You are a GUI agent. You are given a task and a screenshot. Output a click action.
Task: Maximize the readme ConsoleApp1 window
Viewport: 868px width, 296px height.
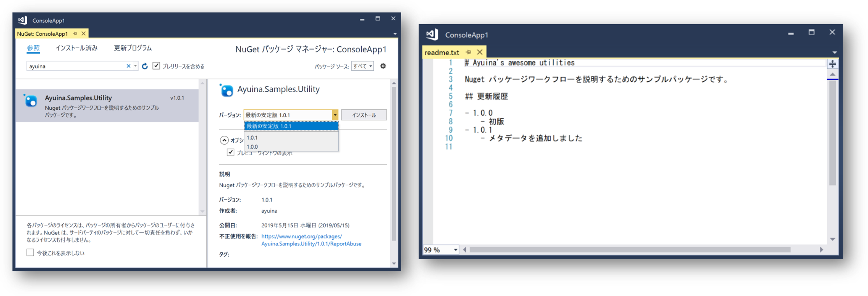point(812,32)
